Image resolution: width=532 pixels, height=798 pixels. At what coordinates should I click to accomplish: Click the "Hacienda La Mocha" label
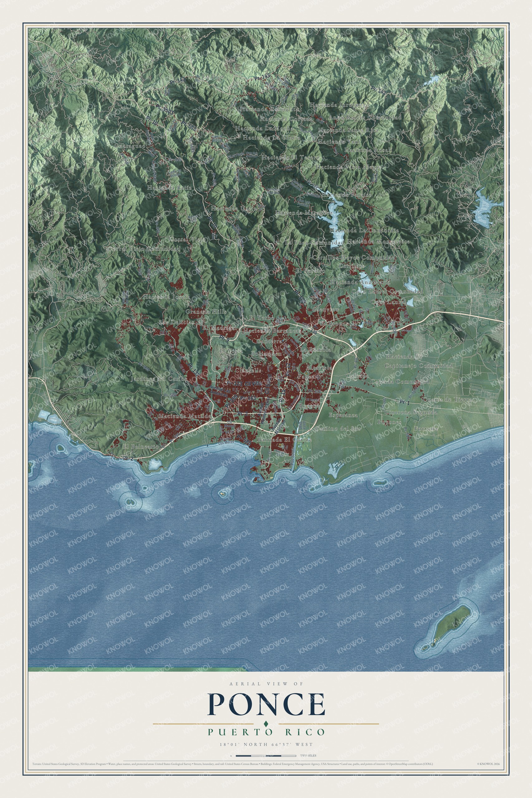click(264, 128)
